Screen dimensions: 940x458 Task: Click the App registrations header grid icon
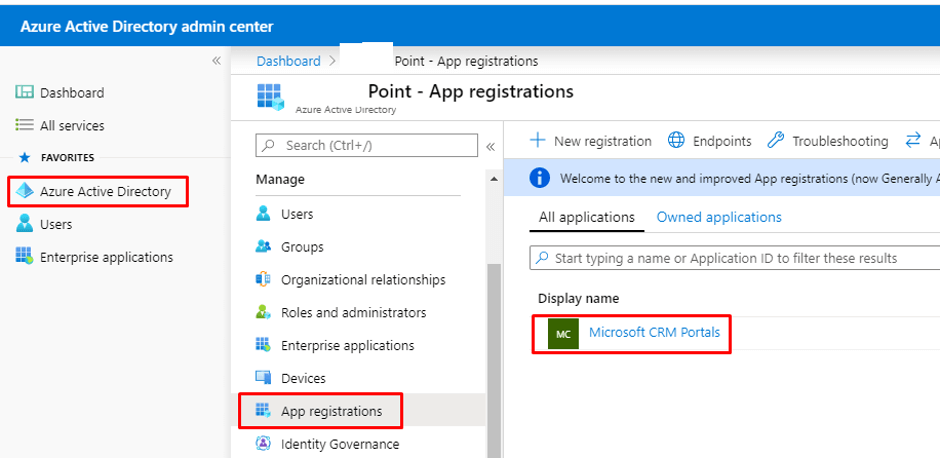click(270, 97)
